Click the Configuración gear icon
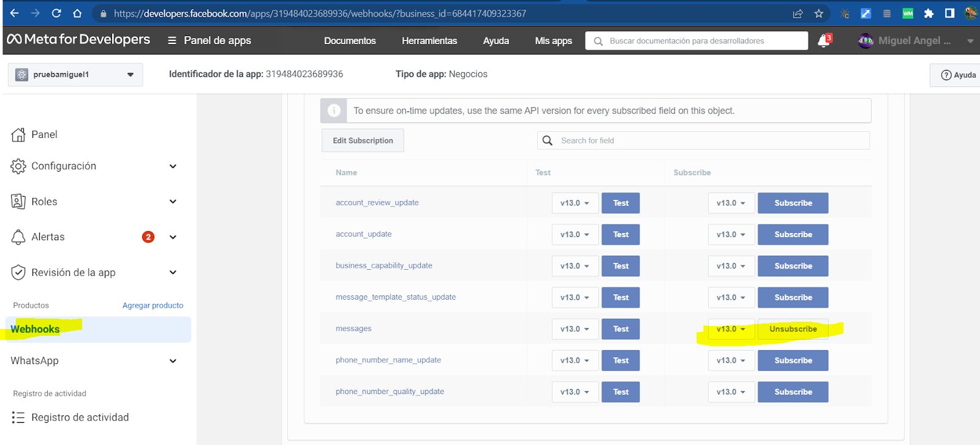Screen dimensions: 980x445 (x=18, y=166)
